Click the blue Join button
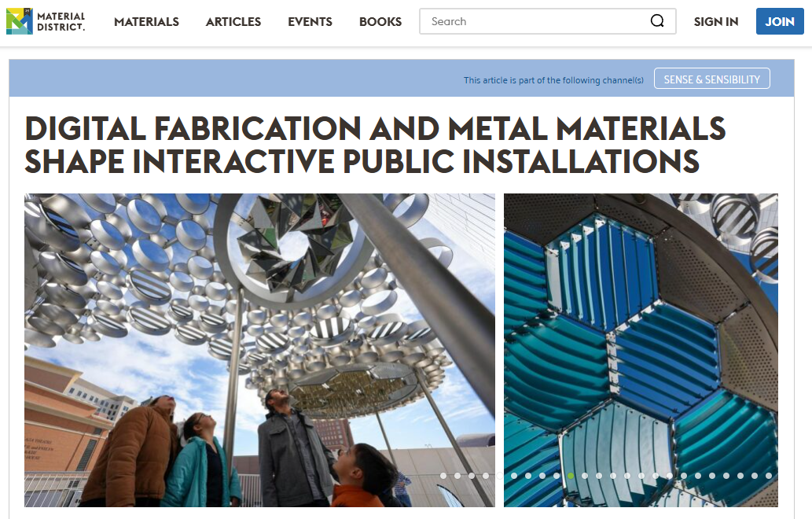812x519 pixels. [x=779, y=21]
